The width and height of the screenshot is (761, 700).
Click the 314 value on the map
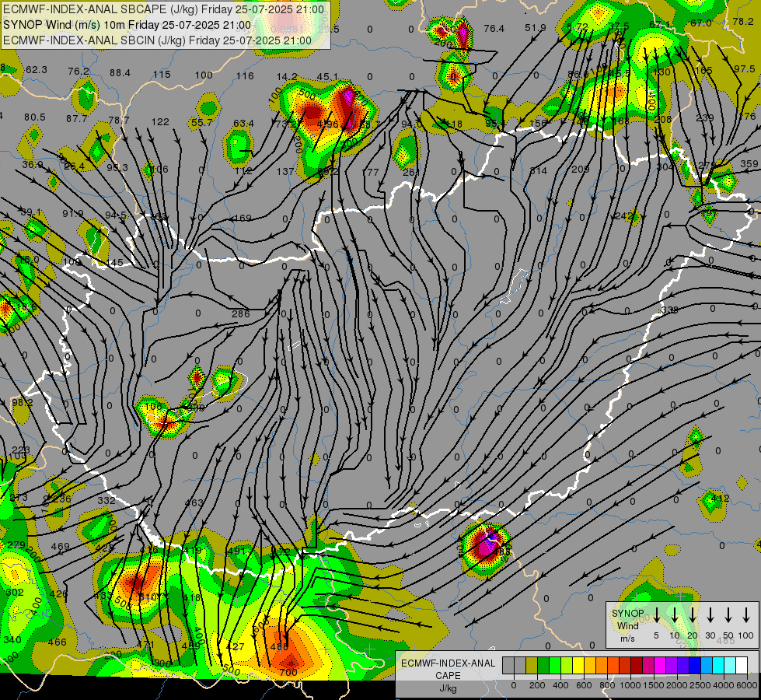[x=538, y=170]
